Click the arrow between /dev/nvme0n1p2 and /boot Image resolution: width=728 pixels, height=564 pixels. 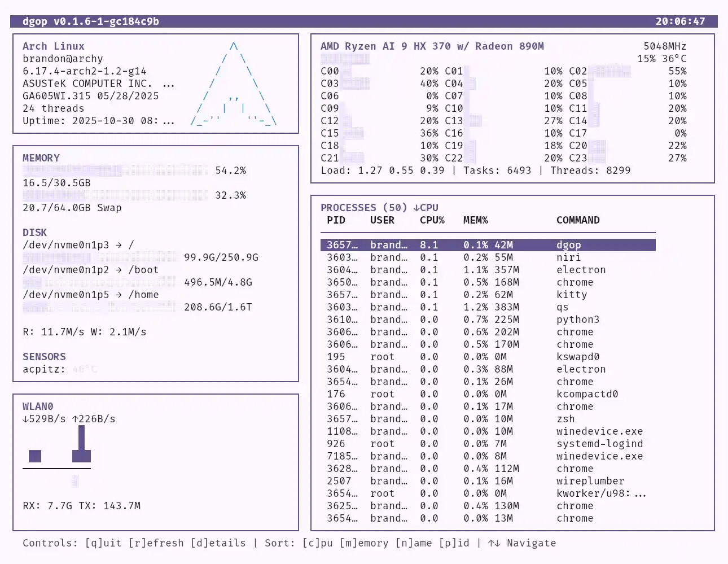119,270
